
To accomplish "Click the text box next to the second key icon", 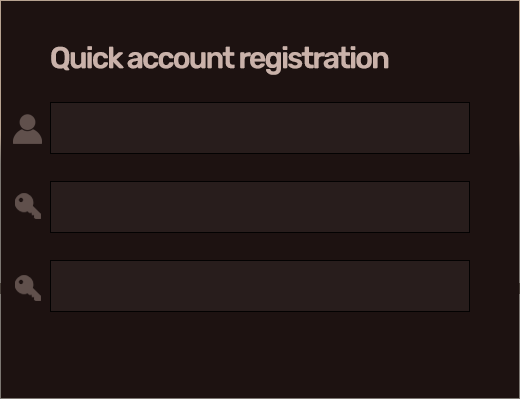I will 260,286.
